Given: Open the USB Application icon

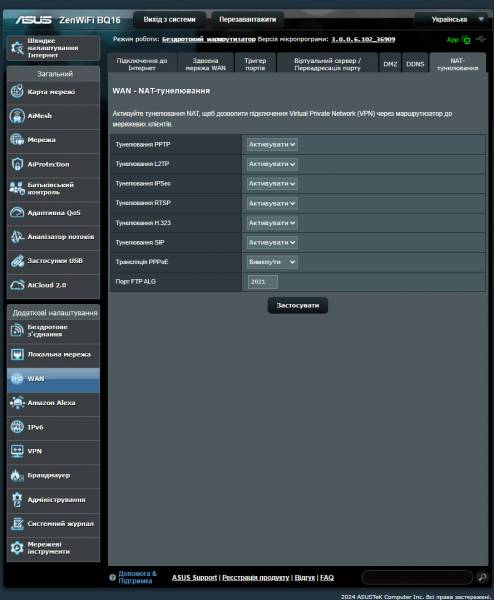Looking at the screenshot, I should click(x=17, y=261).
